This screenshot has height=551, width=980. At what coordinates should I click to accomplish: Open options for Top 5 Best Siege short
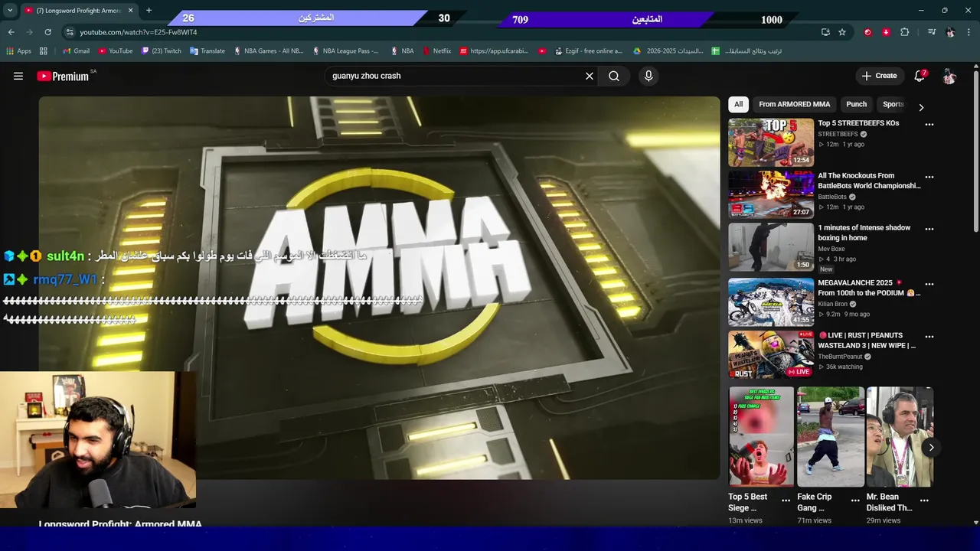786,500
